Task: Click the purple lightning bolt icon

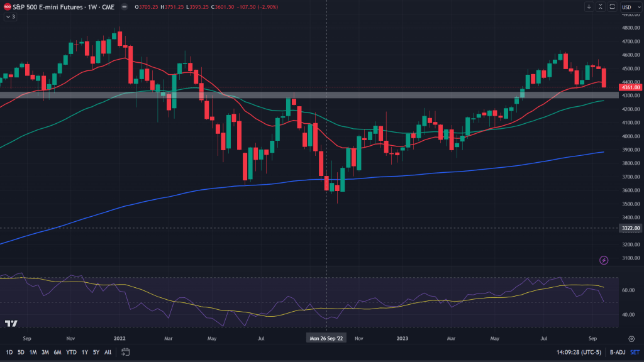Action: point(604,260)
